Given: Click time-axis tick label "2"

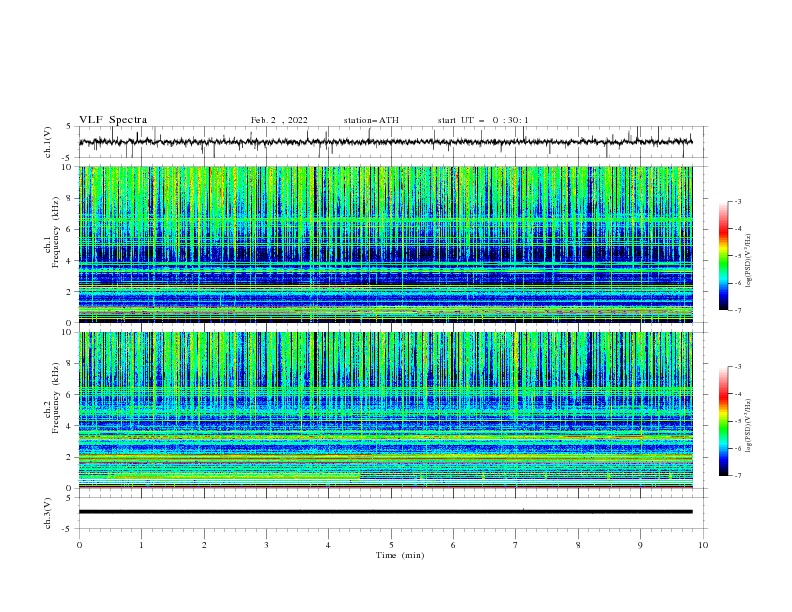Looking at the screenshot, I should [x=204, y=545].
